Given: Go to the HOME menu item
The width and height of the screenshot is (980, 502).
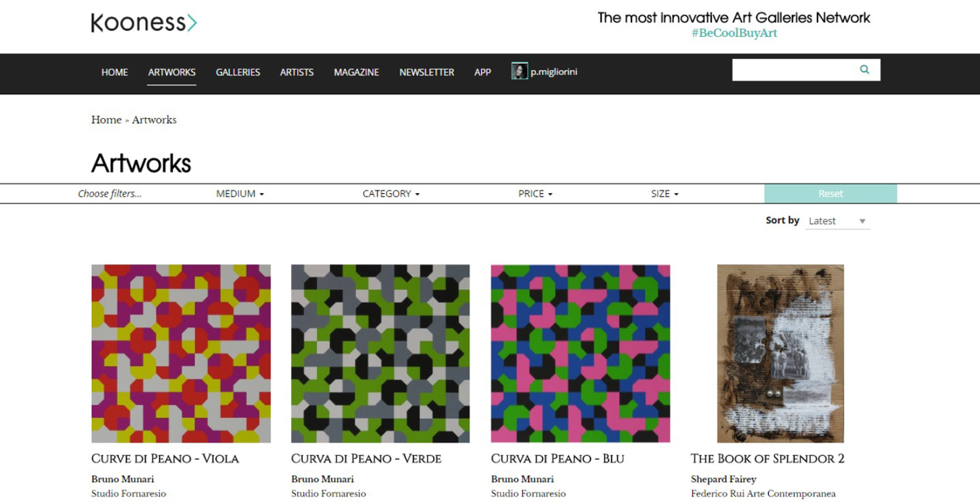Looking at the screenshot, I should coord(115,72).
